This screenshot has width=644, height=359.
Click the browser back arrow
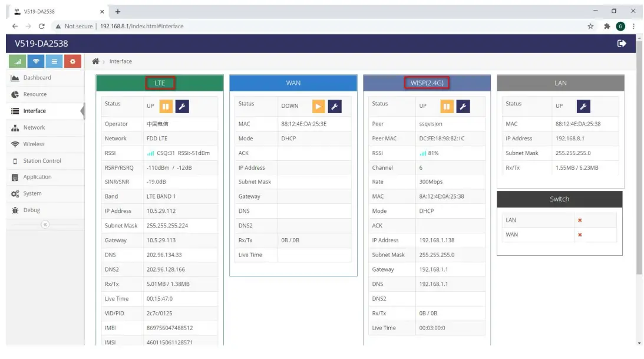[x=15, y=27]
